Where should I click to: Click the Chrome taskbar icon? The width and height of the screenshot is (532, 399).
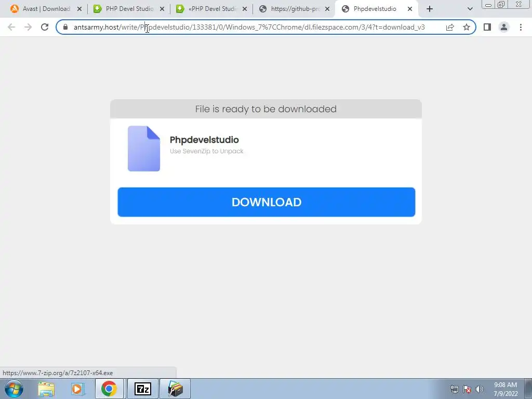pos(109,389)
